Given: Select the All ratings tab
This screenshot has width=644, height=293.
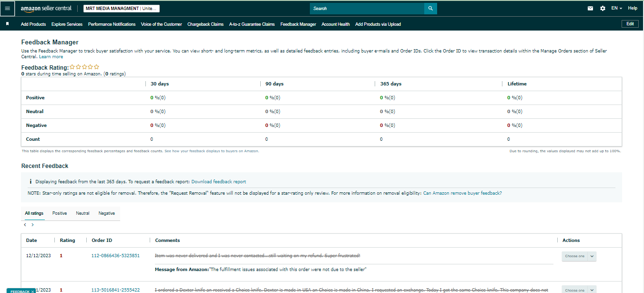Looking at the screenshot, I should coord(34,213).
